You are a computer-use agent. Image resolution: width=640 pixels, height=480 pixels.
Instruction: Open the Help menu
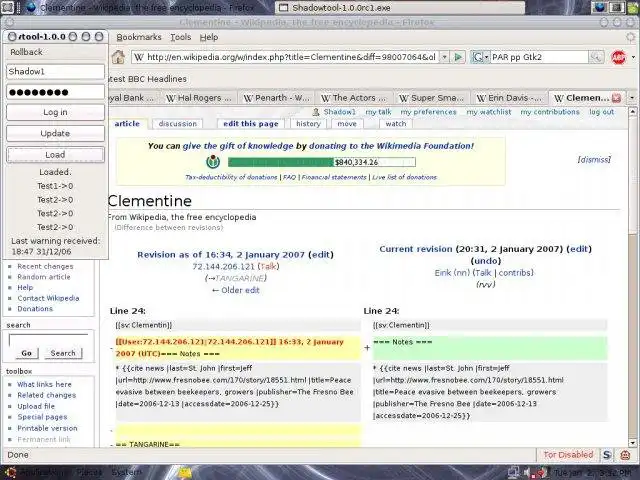(x=209, y=37)
